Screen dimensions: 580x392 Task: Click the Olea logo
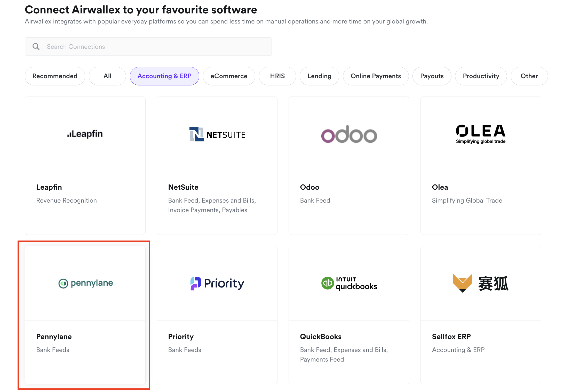(x=481, y=134)
